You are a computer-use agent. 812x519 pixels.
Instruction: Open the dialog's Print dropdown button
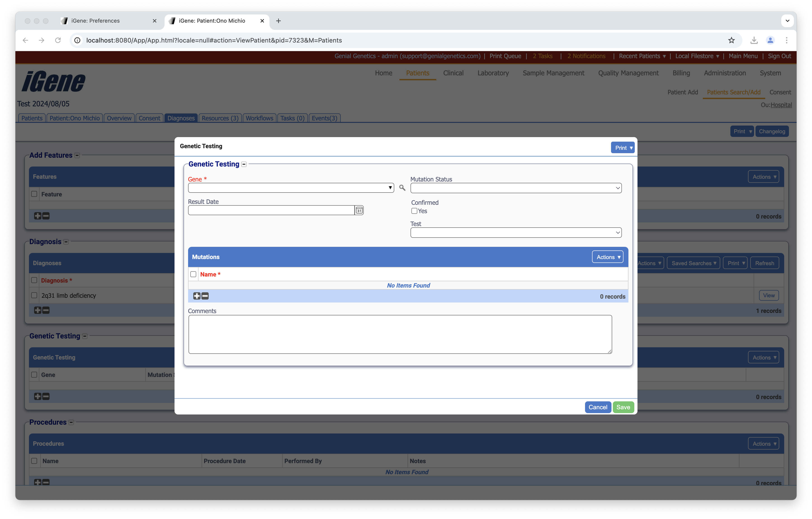[x=623, y=148]
